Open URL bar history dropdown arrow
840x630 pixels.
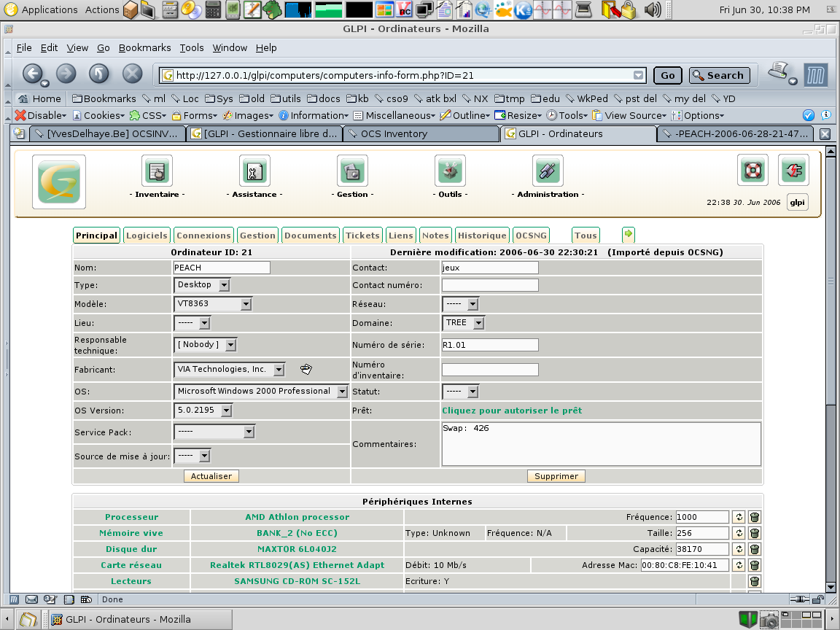click(638, 76)
